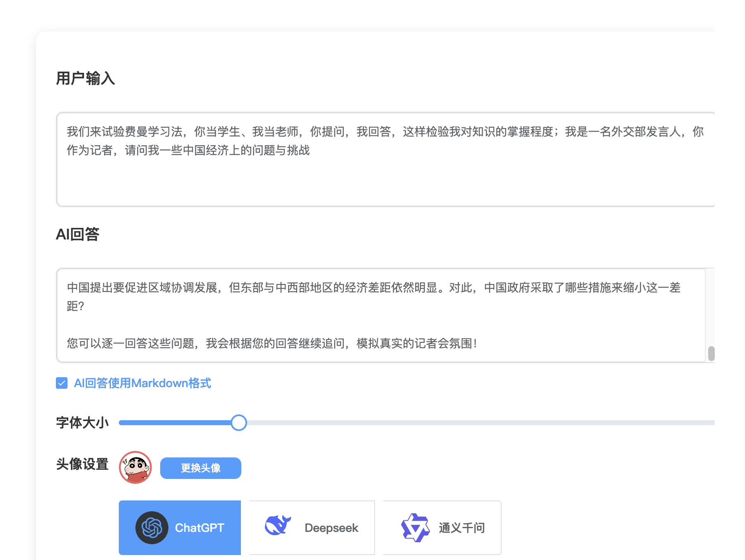The width and height of the screenshot is (745, 560).
Task: Click the 字体大小 label
Action: coord(82,423)
